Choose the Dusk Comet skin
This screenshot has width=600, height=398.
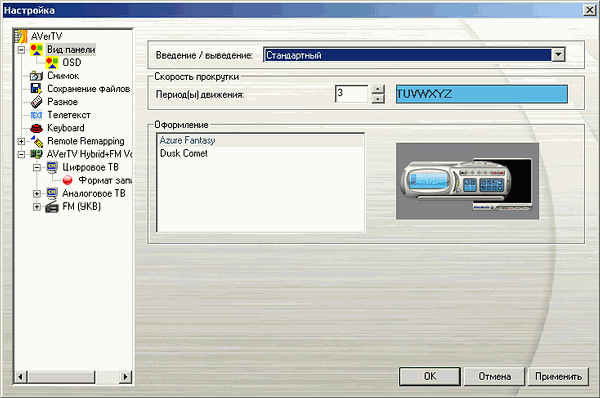pos(260,153)
